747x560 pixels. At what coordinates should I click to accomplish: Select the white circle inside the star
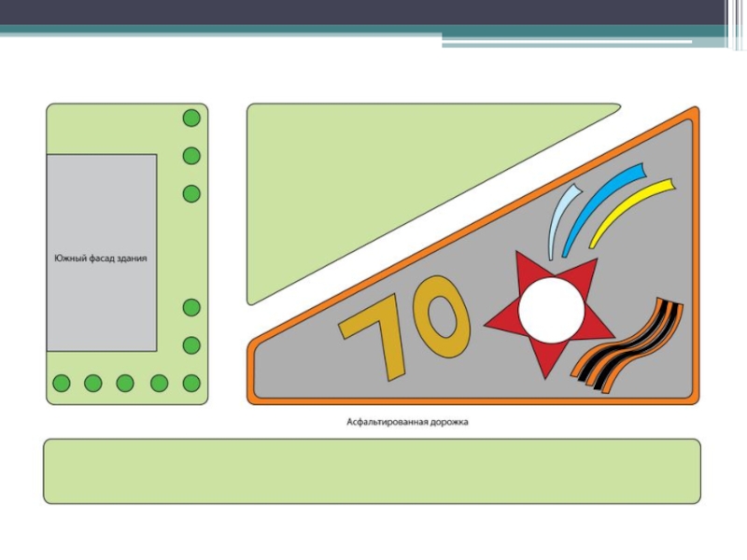(x=551, y=311)
